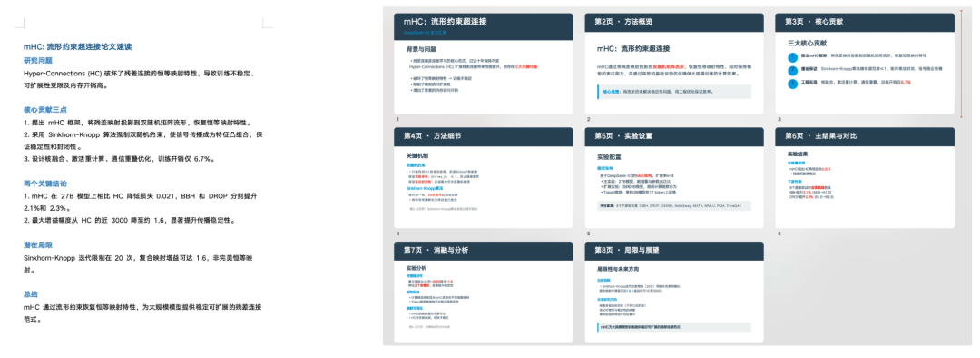980x358 pixels.
Task: Click conclusion line starting 1. mHC 在 27B 模型上
Action: 142,202
